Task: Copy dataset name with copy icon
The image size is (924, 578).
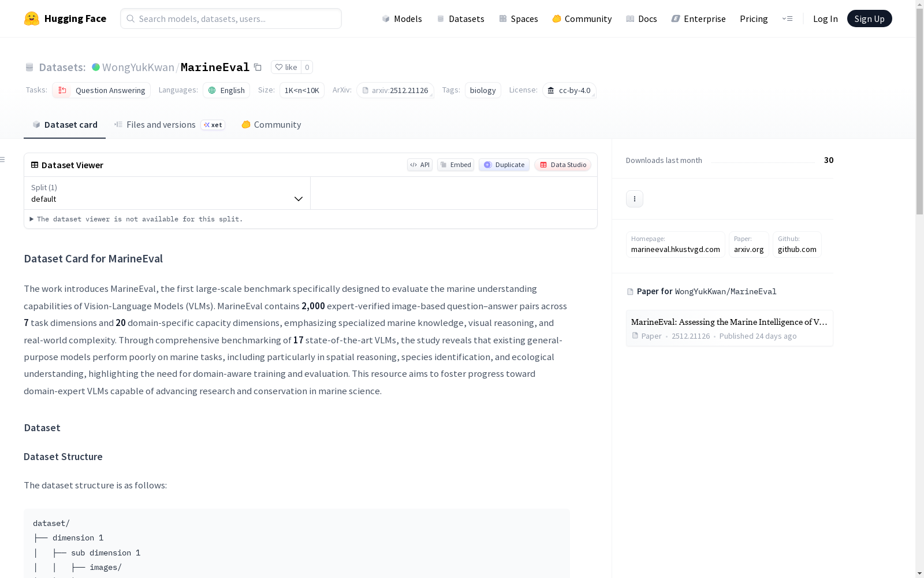Action: click(x=258, y=67)
